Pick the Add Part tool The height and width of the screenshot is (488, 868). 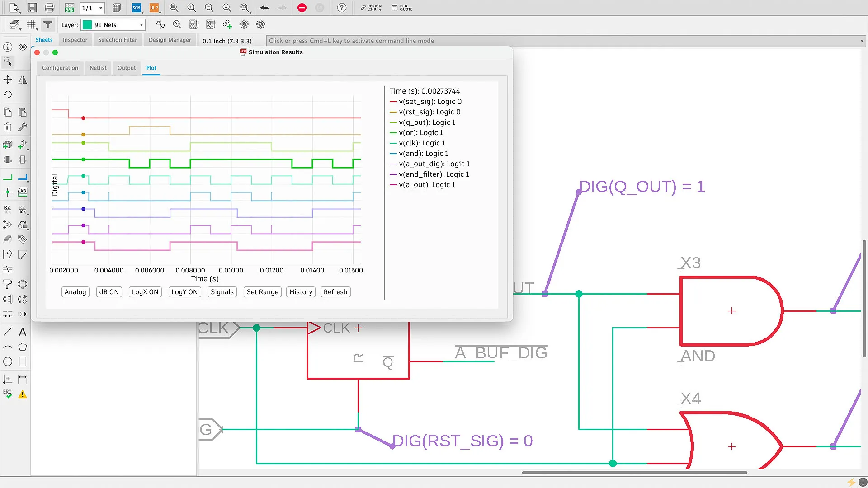(x=7, y=145)
